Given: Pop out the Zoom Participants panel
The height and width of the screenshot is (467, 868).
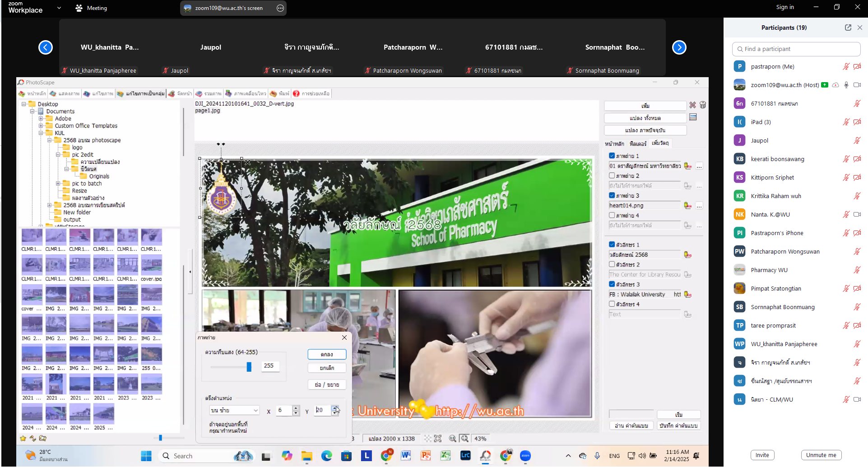Looking at the screenshot, I should pos(848,28).
